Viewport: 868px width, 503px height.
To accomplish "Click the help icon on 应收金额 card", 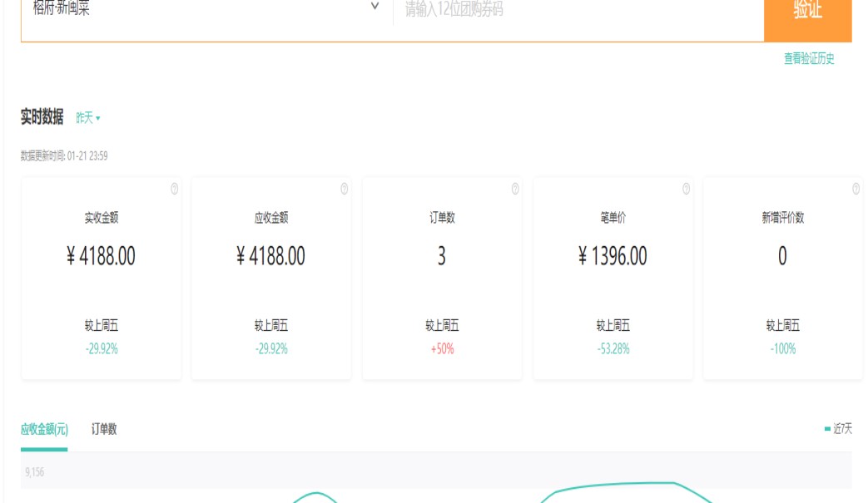I will point(345,189).
